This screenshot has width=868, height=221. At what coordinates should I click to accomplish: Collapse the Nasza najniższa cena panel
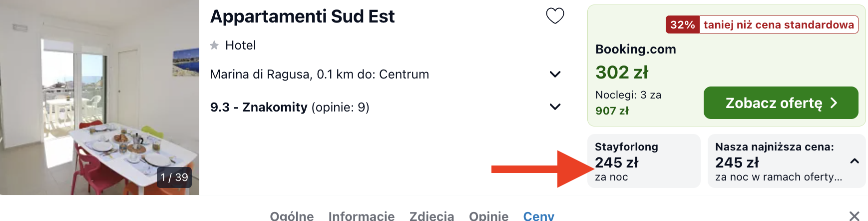point(855,161)
